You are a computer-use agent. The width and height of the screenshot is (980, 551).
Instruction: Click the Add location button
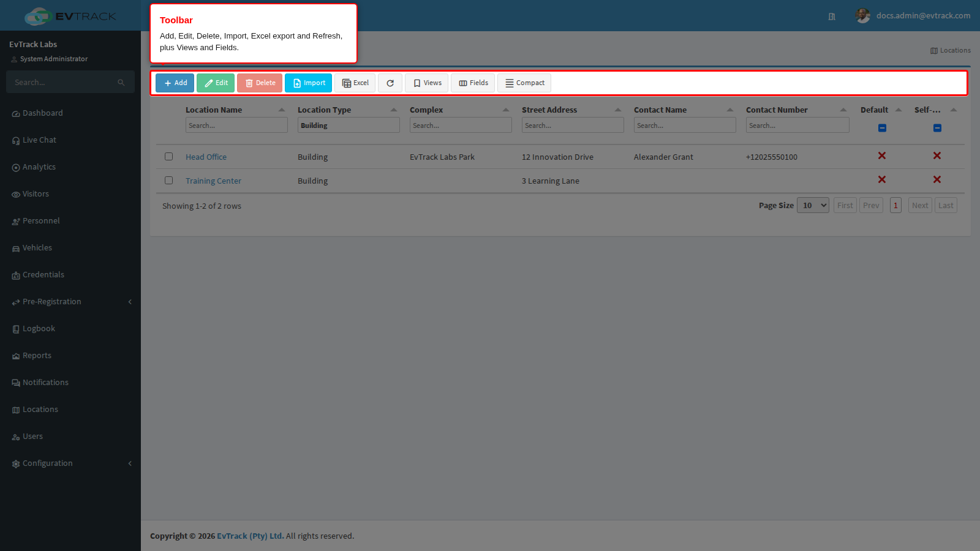click(175, 83)
